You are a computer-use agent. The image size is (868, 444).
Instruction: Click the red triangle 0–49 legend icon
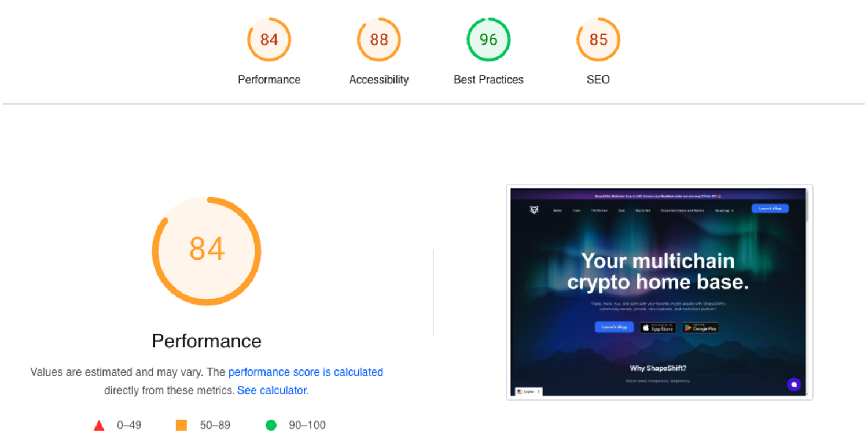click(99, 425)
